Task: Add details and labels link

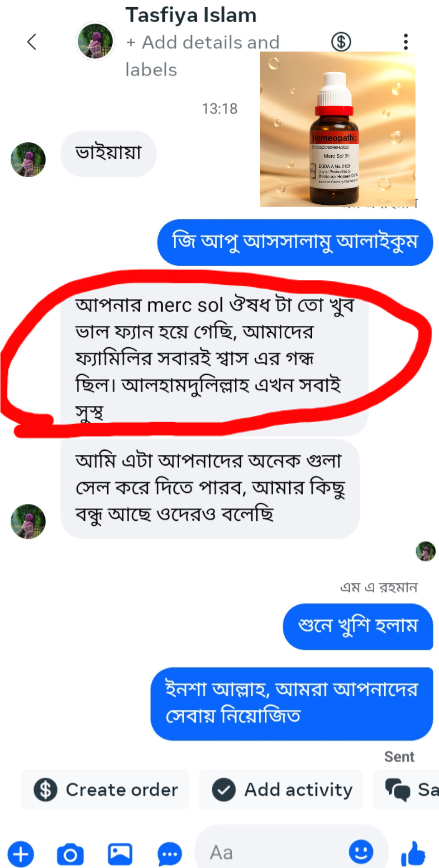Action: click(x=203, y=56)
